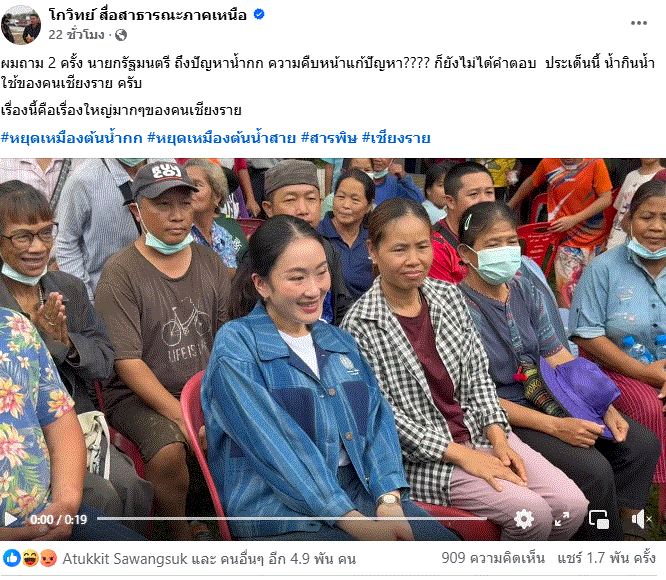Unmute the video sound
Screen dimensions: 666x580
point(641,519)
